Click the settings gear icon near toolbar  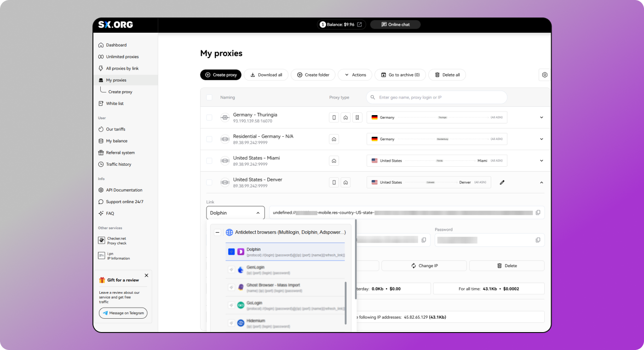coord(545,75)
